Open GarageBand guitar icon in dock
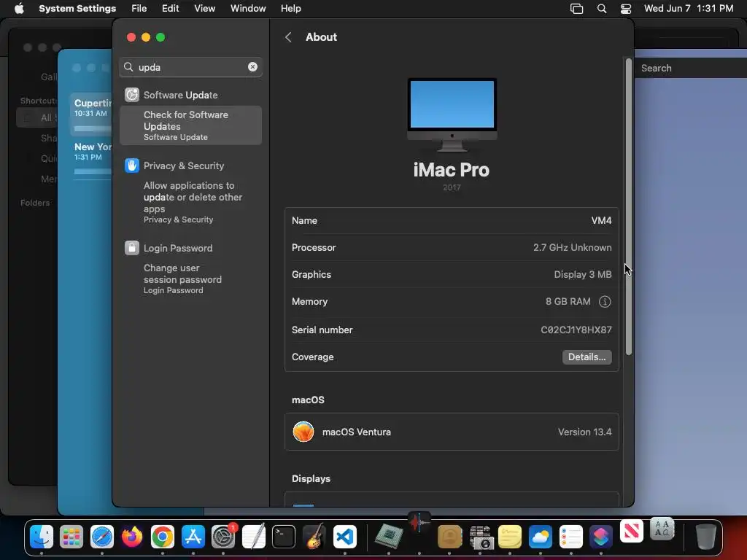Viewport: 747px width, 560px height. pyautogui.click(x=314, y=537)
